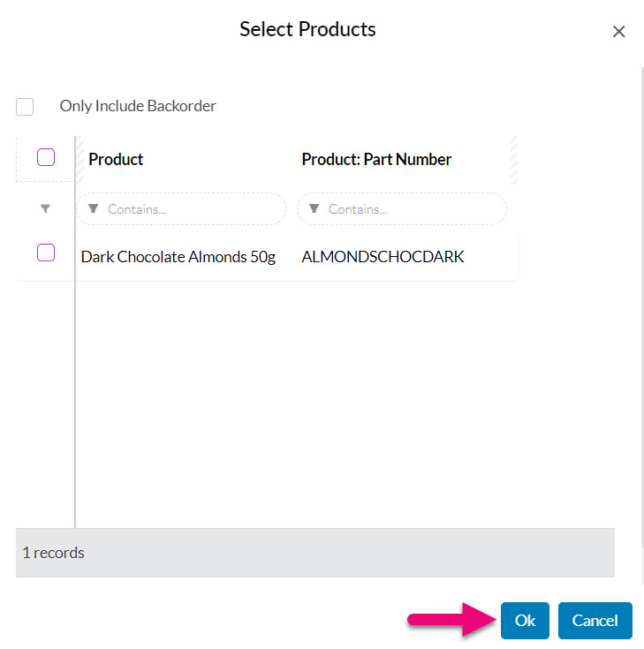Click the Only Include Backorder label
Screen dimensions: 644x649
point(138,106)
